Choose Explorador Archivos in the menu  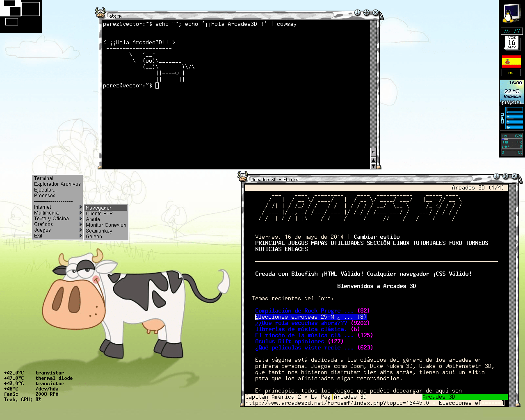57,184
